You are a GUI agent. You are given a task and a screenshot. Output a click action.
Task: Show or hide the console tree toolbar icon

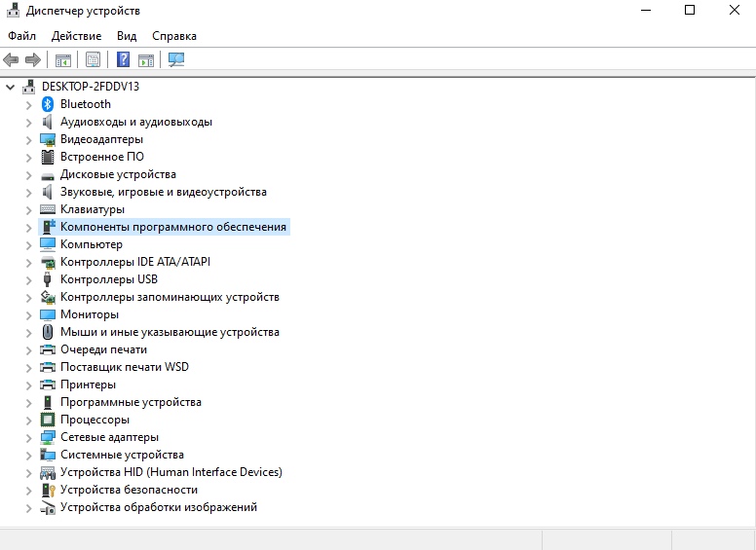click(x=63, y=60)
